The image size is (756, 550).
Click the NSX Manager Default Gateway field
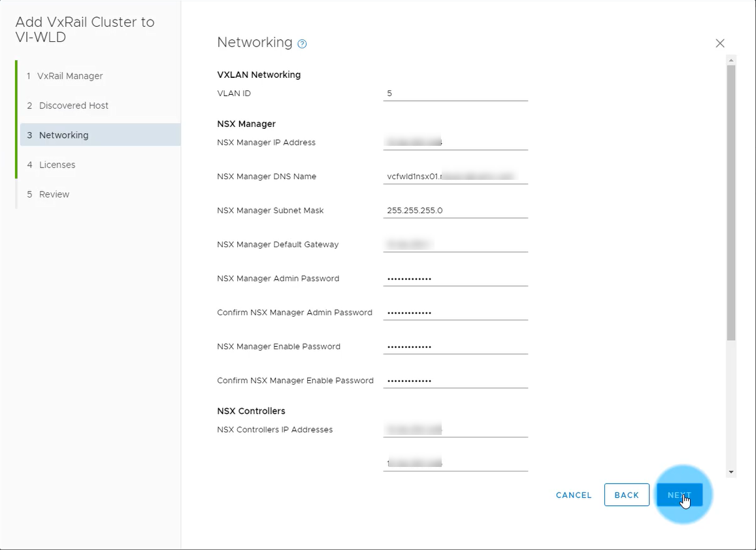(x=455, y=245)
